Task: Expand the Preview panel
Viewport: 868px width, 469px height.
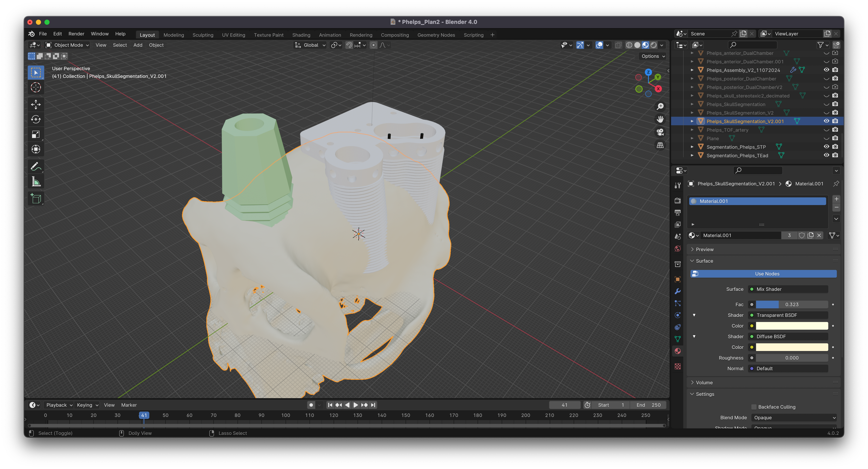Action: click(x=705, y=249)
